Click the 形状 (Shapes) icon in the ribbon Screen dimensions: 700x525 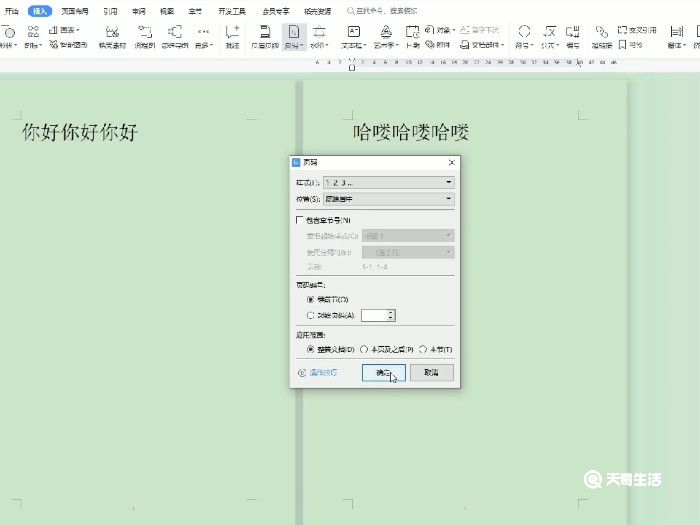click(8, 32)
